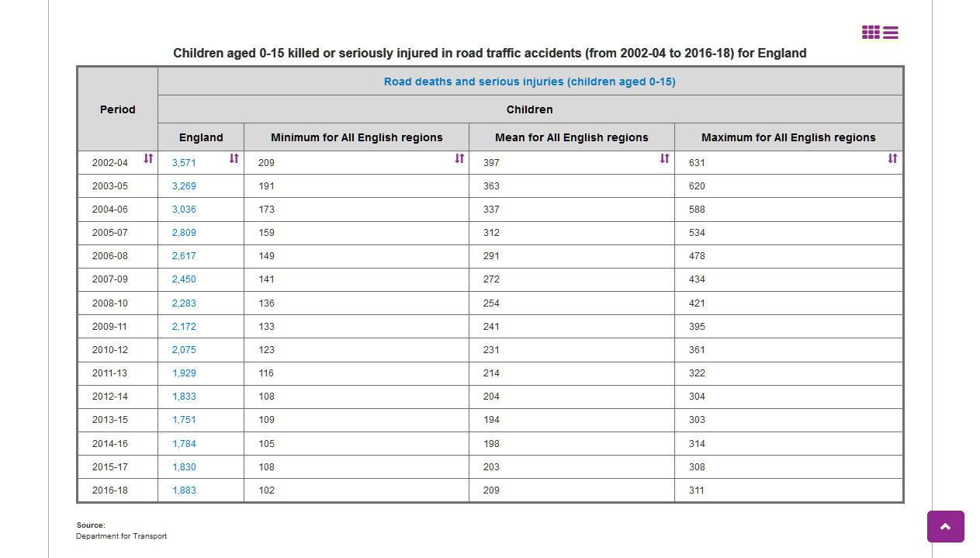The width and height of the screenshot is (980, 558).
Task: Click the Period column header cell
Action: 118,109
